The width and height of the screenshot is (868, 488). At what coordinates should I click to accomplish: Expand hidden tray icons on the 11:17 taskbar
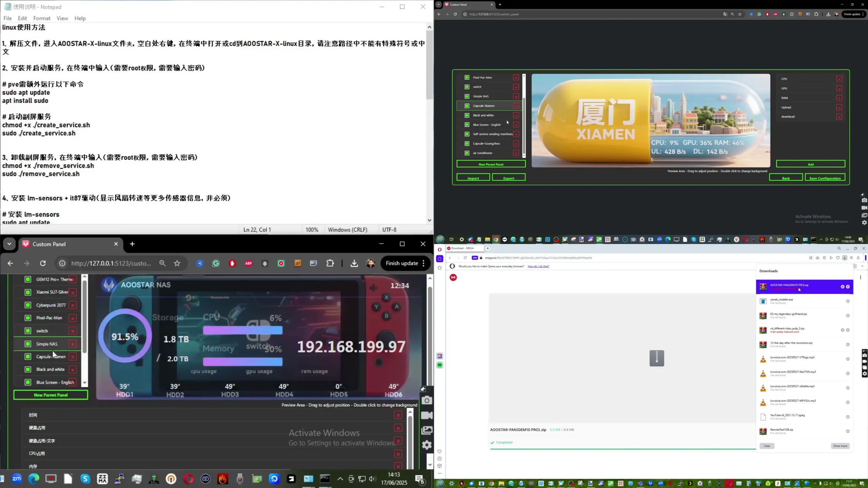815,484
